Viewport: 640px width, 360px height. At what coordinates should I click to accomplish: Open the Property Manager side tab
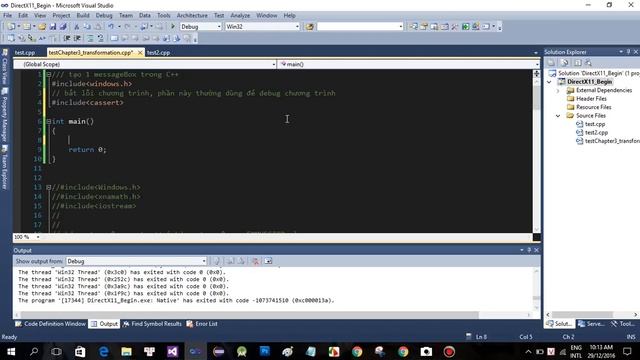point(4,115)
